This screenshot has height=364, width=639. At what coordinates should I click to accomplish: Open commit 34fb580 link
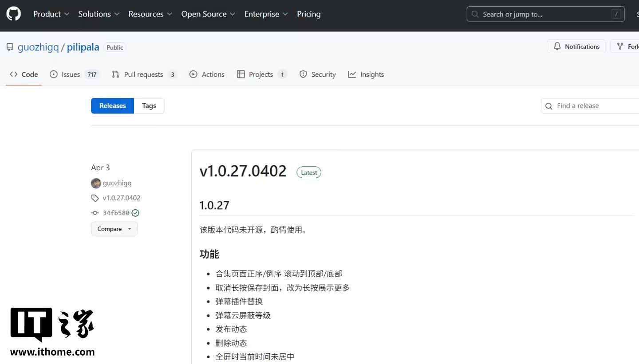116,213
